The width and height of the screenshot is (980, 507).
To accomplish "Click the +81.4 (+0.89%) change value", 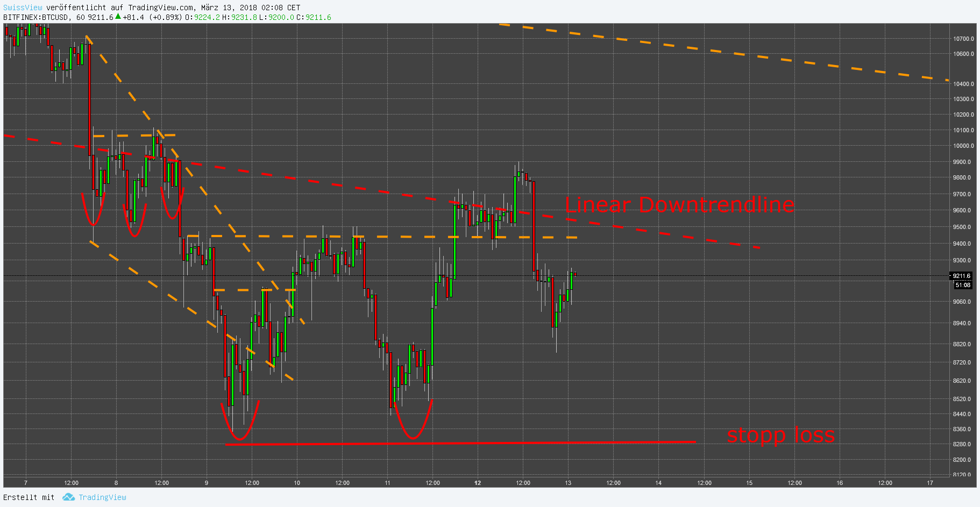I will pyautogui.click(x=152, y=17).
